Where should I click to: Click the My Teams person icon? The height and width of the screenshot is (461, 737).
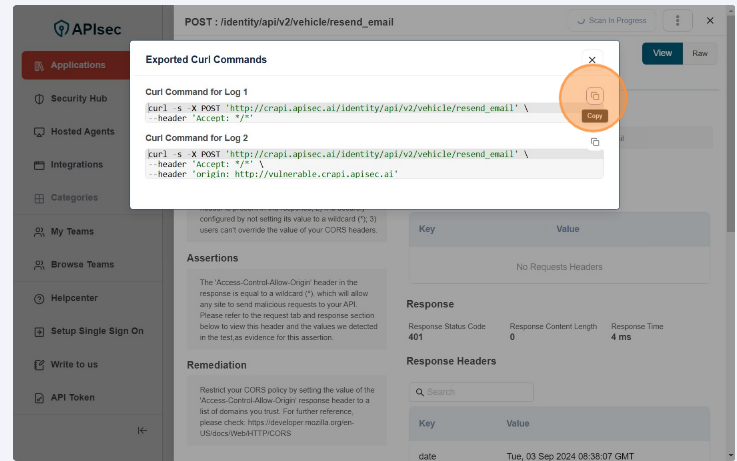39,232
